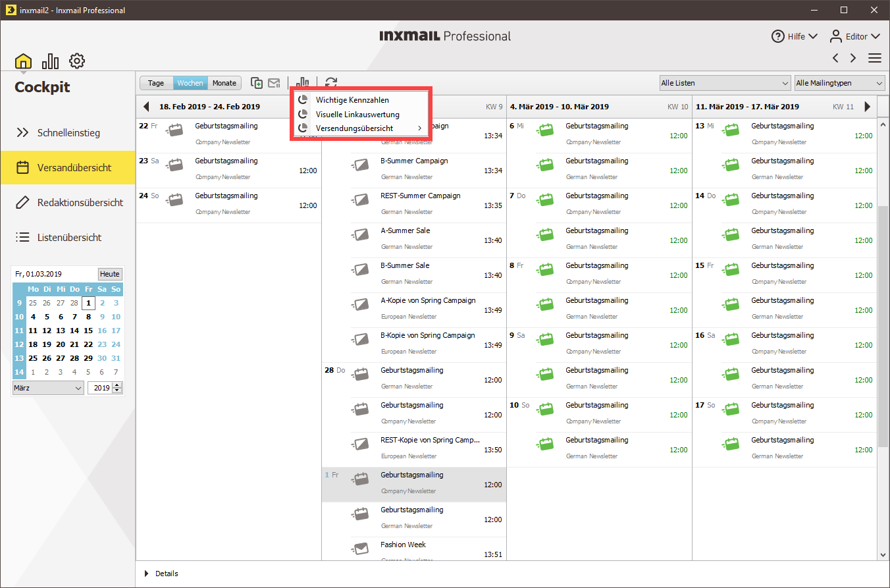
Task: Open the Hilfe dropdown menu
Action: (795, 36)
